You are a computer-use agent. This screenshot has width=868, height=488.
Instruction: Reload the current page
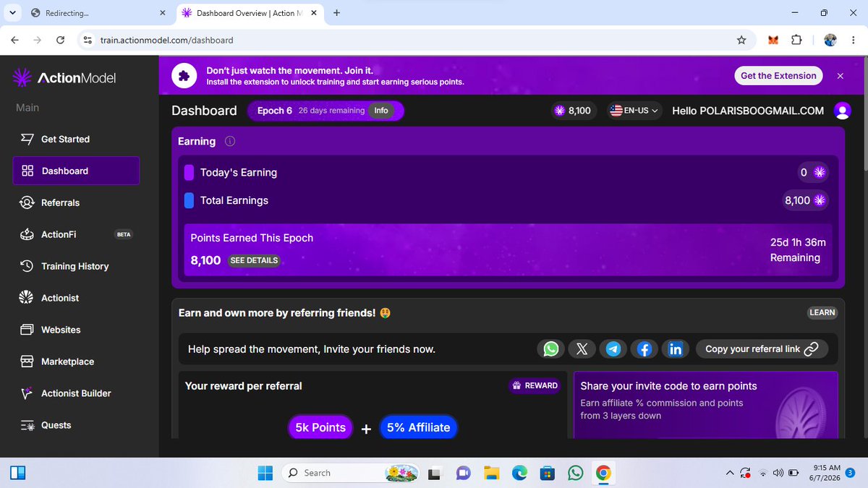click(61, 40)
